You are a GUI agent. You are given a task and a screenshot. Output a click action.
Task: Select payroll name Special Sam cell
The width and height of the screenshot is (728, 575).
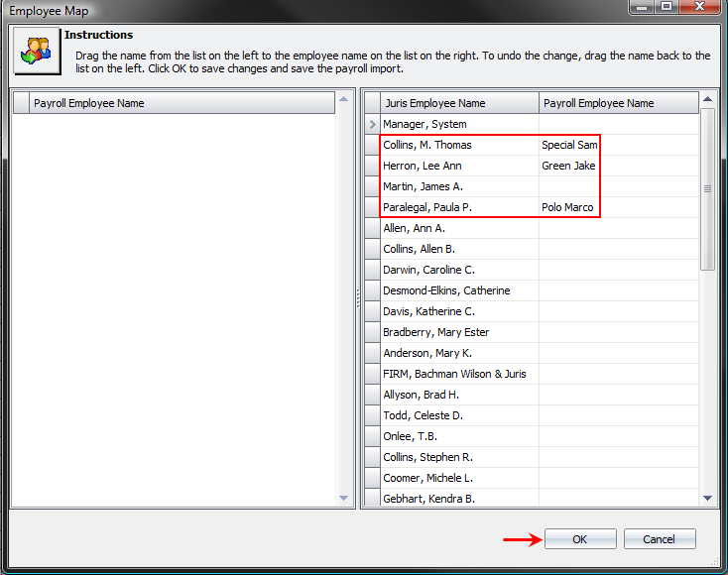pos(569,145)
